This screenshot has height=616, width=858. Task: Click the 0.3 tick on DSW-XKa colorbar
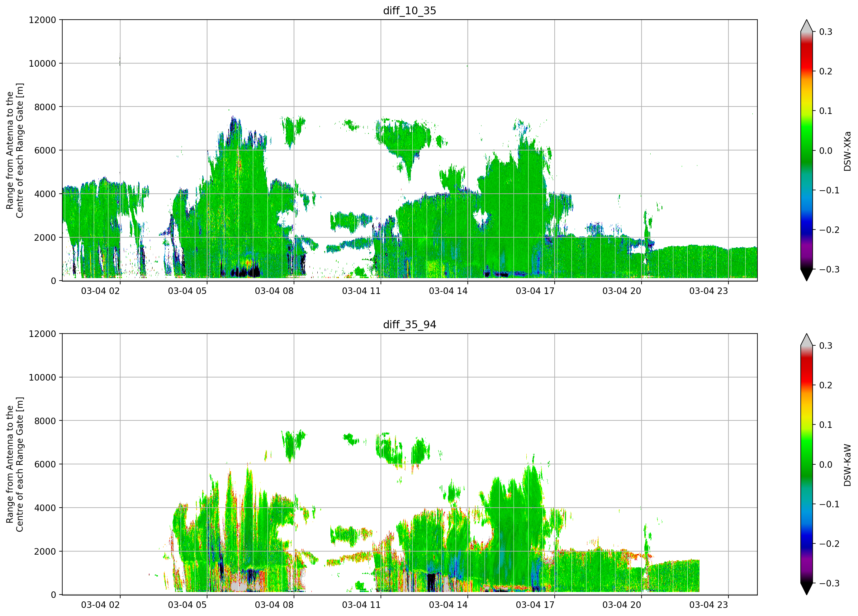pyautogui.click(x=826, y=32)
